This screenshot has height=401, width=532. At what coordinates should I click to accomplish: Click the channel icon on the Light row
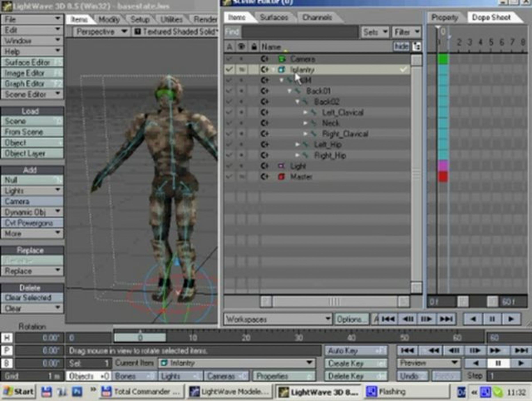[265, 166]
